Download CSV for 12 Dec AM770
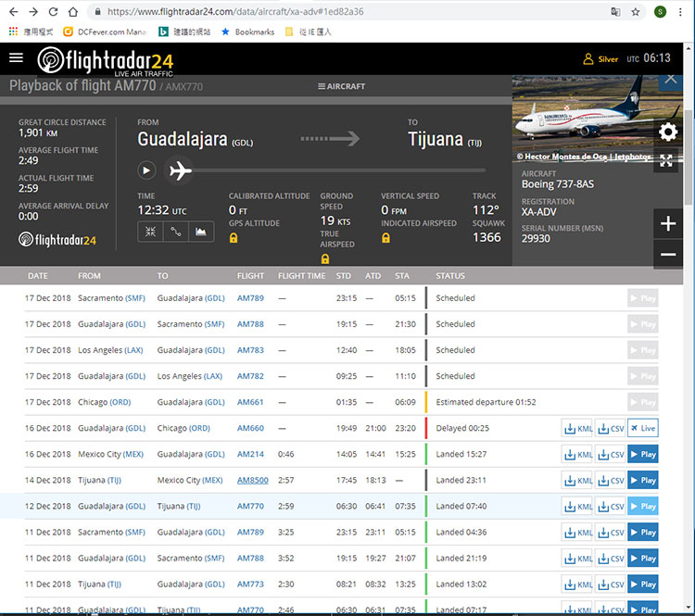Image resolution: width=695 pixels, height=616 pixels. tap(611, 507)
